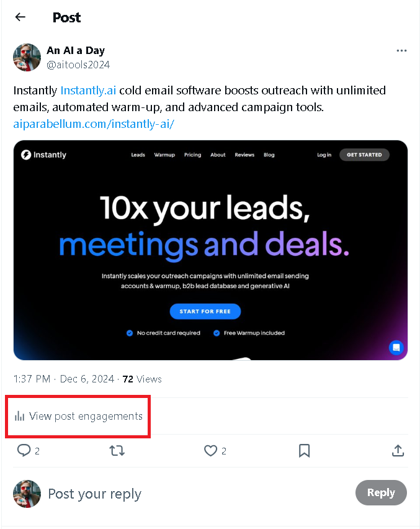
Task: Open the aiparabellum.com/instantly-ai/ link
Action: [95, 124]
